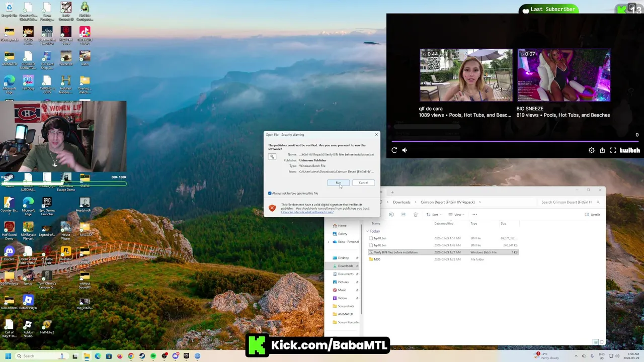This screenshot has height=362, width=644.
Task: Open Videos in Explorer quick access
Action: 343,298
